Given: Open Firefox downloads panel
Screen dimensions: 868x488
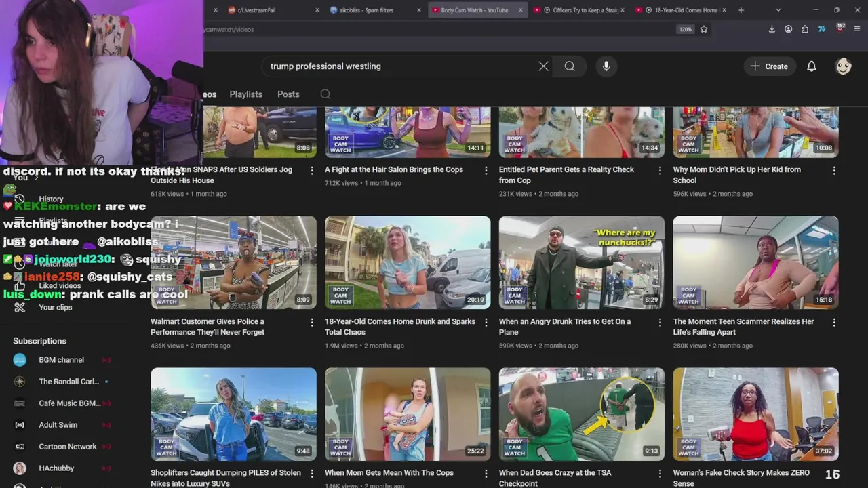Looking at the screenshot, I should pyautogui.click(x=772, y=29).
